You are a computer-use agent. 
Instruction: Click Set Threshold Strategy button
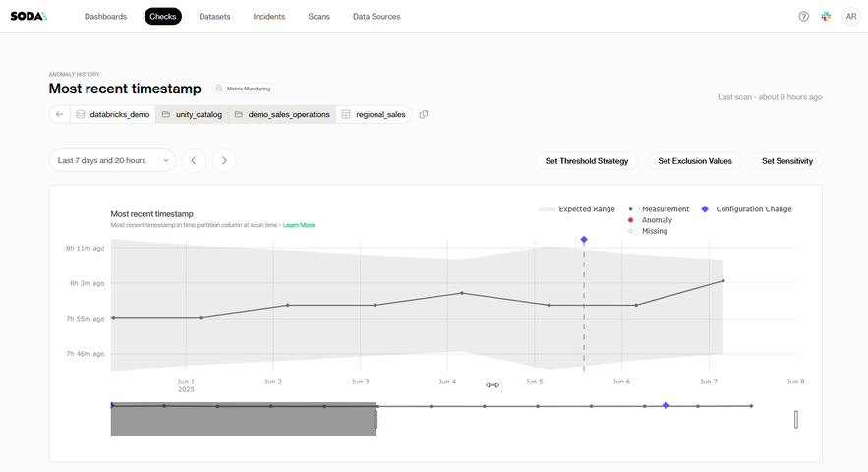[587, 160]
